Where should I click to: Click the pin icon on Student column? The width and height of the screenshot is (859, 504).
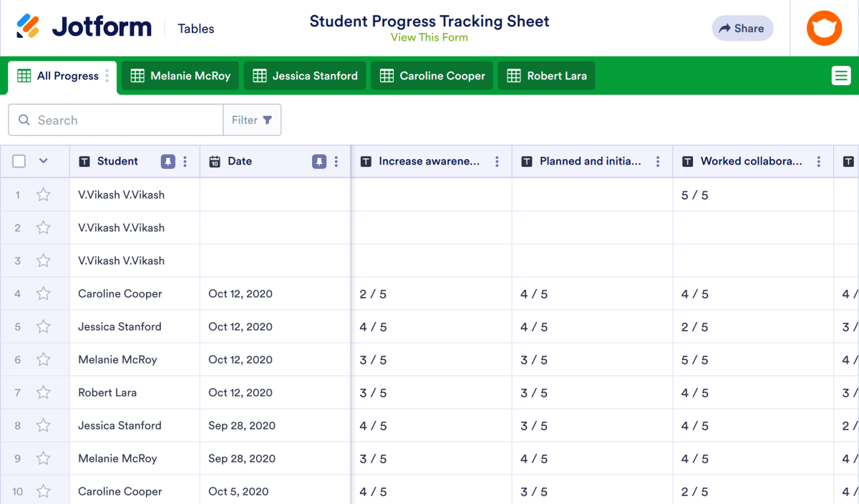point(168,162)
